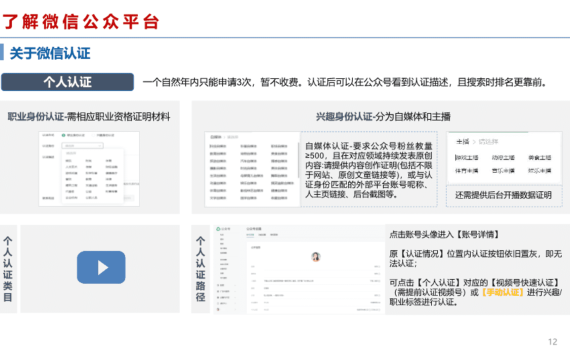Click 美食主播 in the 主播 category panel
This screenshot has width=570, height=360.
(x=539, y=157)
